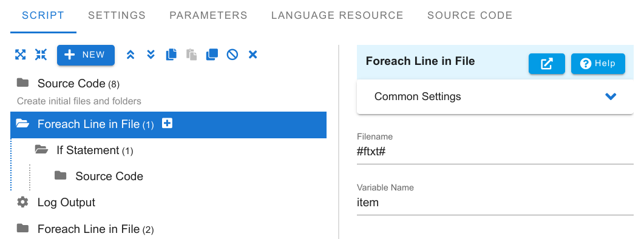Move item up with double chevron
The image size is (644, 239).
[x=130, y=55]
